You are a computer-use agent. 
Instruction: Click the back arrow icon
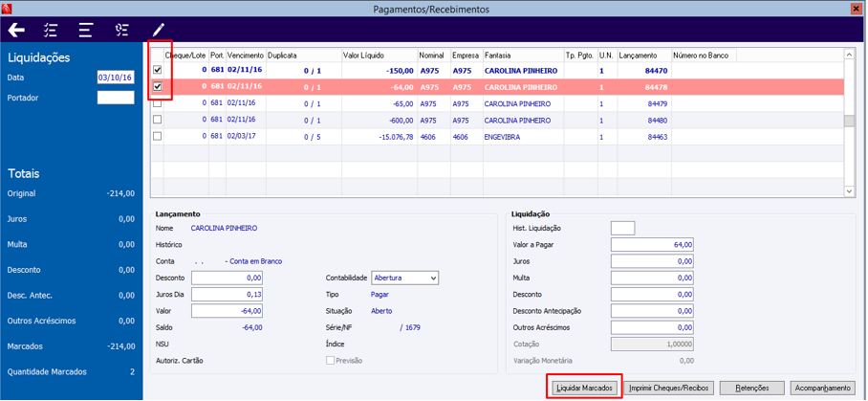(16, 31)
